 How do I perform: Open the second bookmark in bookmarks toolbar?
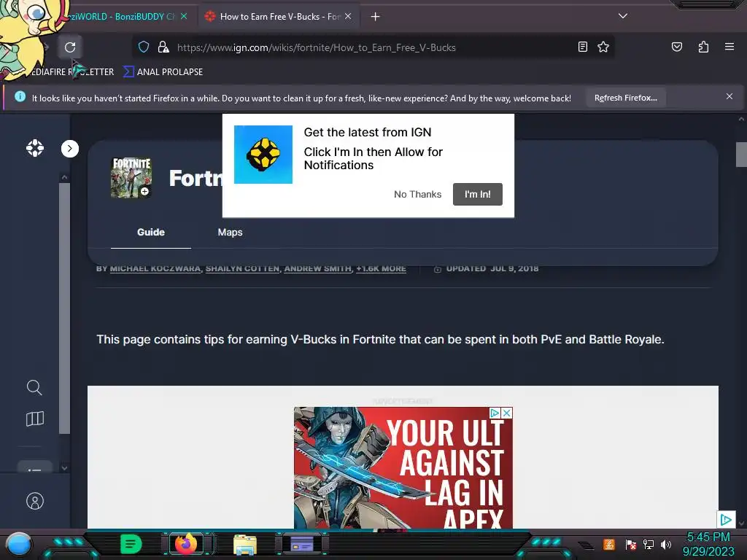pyautogui.click(x=163, y=72)
